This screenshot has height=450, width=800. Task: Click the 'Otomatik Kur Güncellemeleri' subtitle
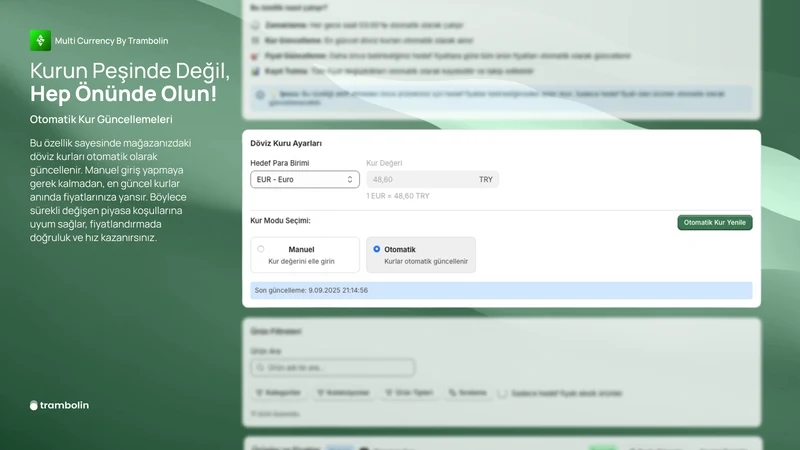coord(101,119)
